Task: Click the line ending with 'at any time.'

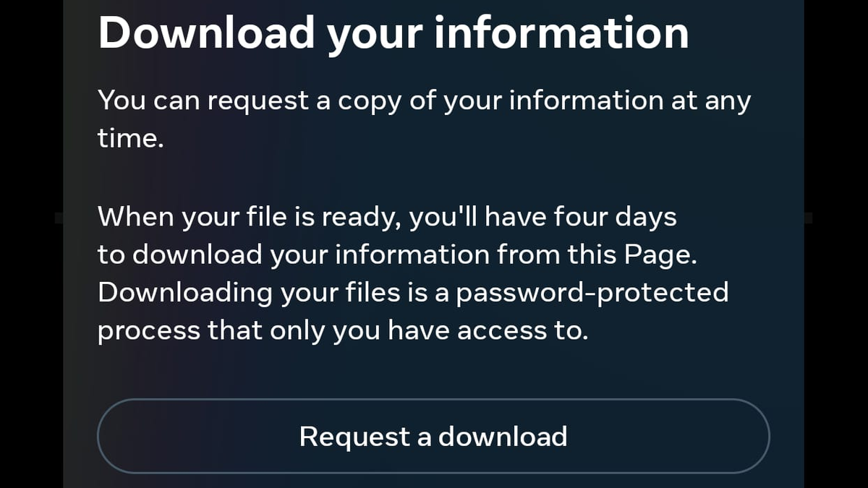Action: coord(424,100)
